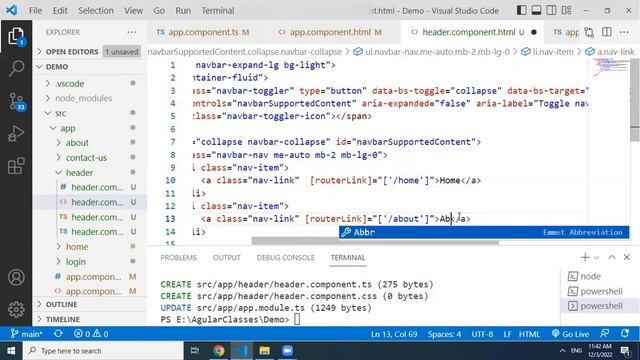The width and height of the screenshot is (640, 360).
Task: Open the Run menu
Action: pyautogui.click(x=183, y=11)
